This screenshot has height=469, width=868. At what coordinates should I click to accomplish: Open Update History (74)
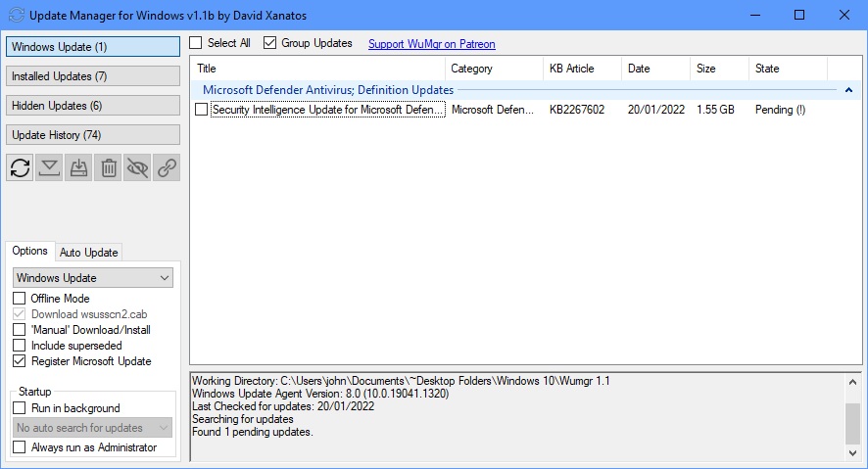click(93, 134)
